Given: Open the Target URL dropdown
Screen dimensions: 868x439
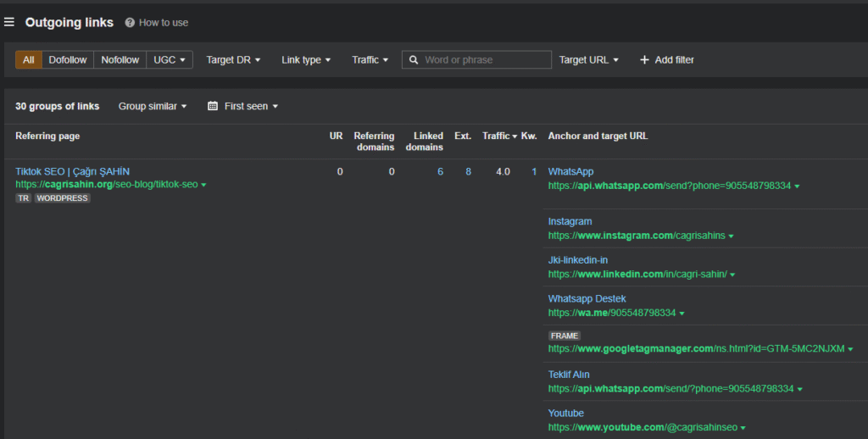Looking at the screenshot, I should pyautogui.click(x=588, y=60).
